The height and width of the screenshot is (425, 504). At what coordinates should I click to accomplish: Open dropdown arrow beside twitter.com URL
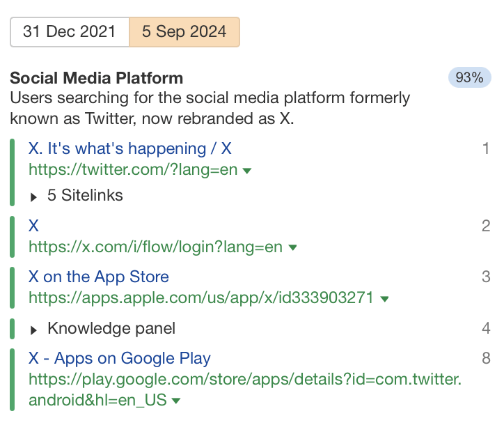tap(247, 170)
